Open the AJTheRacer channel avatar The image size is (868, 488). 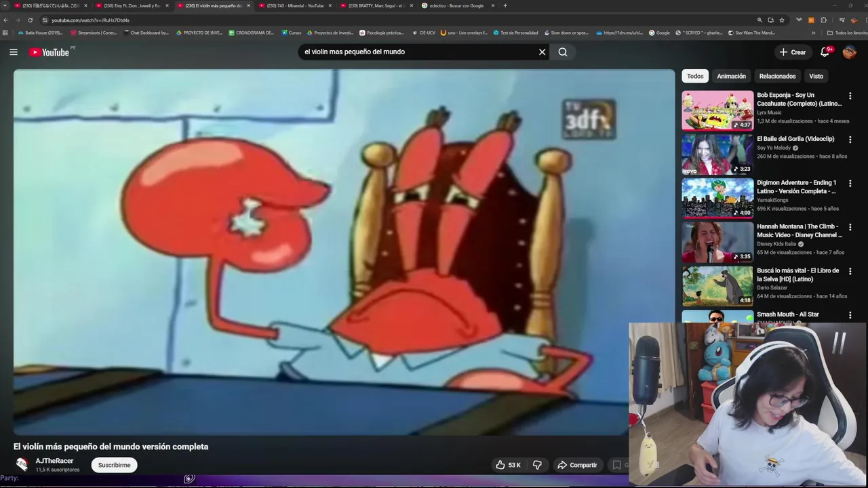coord(22,464)
